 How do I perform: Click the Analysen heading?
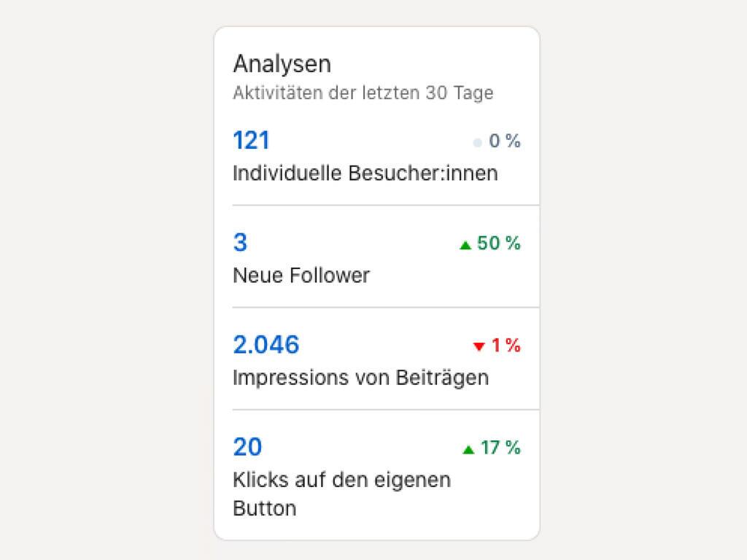pos(282,64)
